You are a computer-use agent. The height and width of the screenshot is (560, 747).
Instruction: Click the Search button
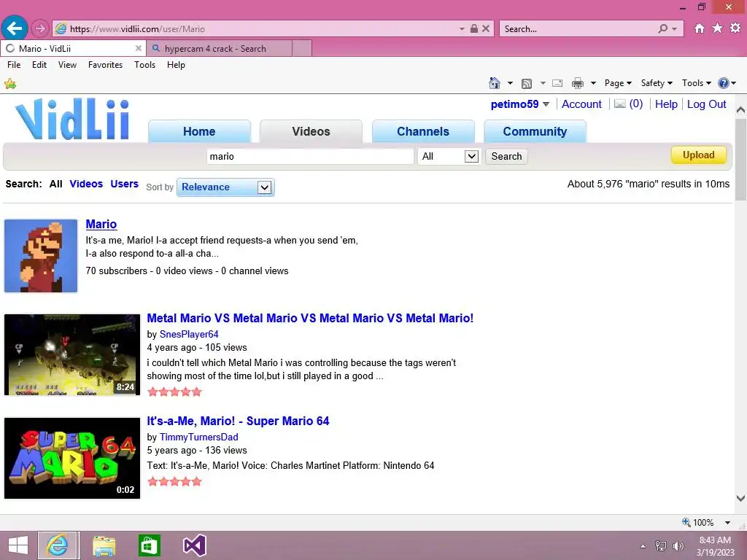click(x=506, y=156)
